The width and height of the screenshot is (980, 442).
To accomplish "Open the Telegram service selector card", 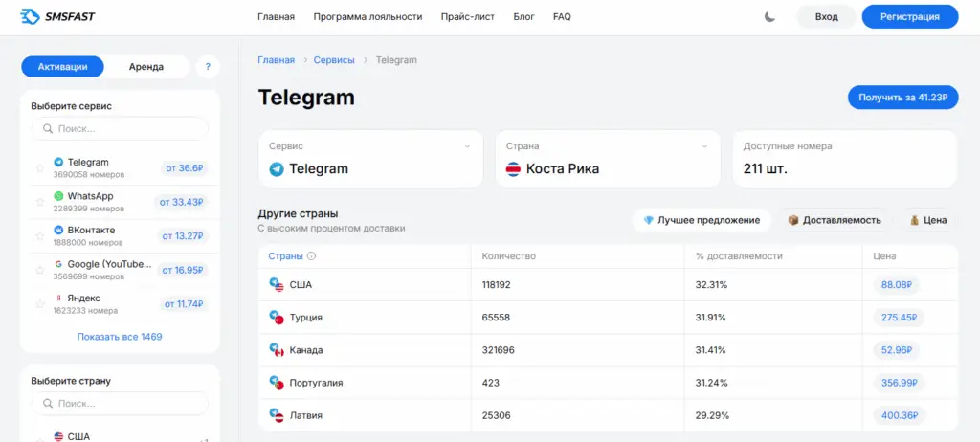I will [370, 159].
